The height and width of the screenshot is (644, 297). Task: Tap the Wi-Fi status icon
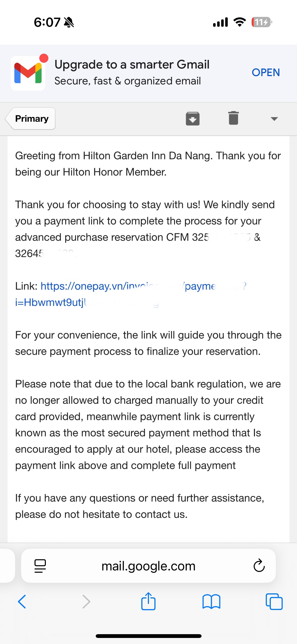pos(240,22)
